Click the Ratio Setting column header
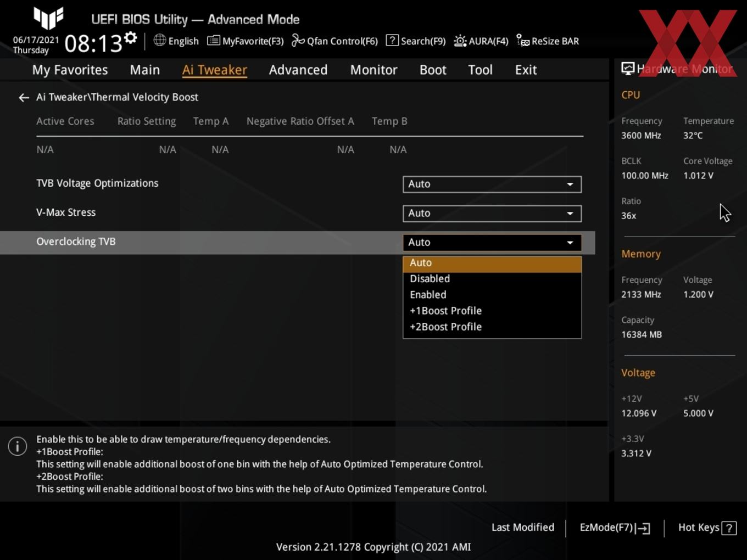The image size is (747, 560). click(x=147, y=121)
